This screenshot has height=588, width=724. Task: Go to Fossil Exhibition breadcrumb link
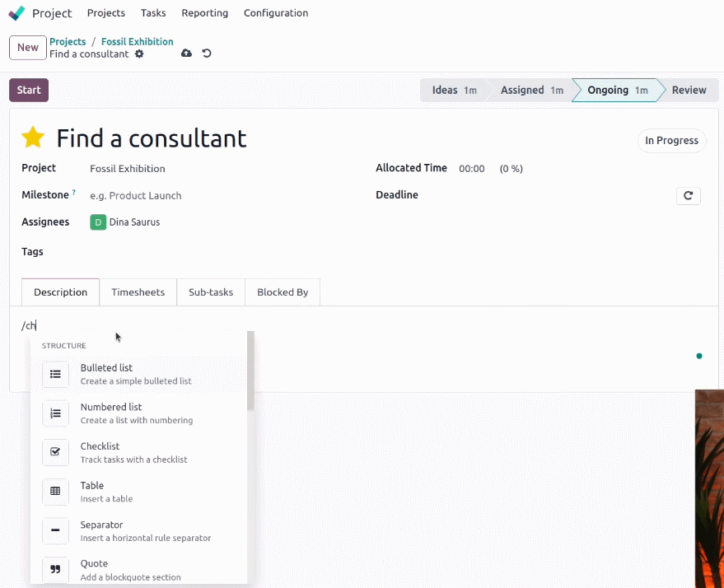pyautogui.click(x=137, y=41)
